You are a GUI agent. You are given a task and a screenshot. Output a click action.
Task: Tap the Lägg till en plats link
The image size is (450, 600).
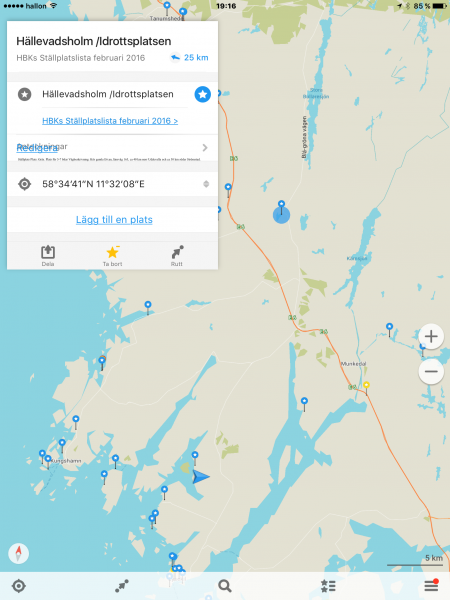[114, 220]
